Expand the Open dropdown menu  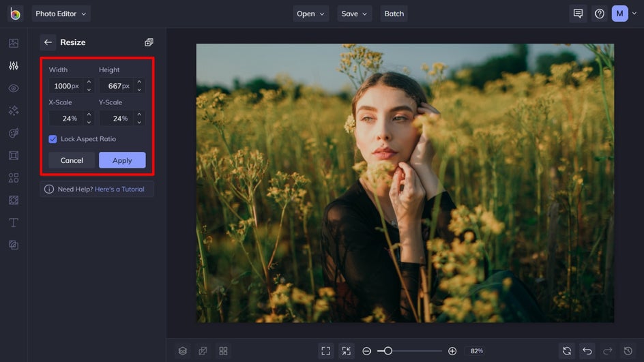coord(311,14)
